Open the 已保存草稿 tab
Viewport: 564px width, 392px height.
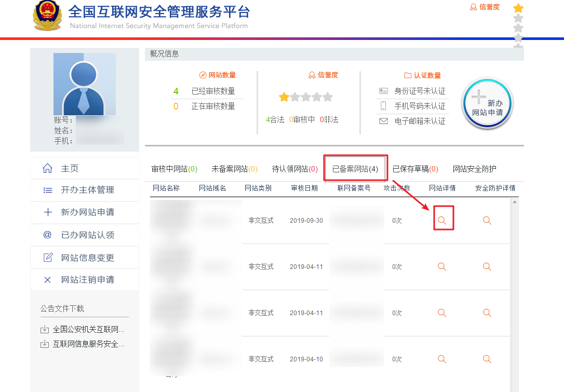point(415,169)
